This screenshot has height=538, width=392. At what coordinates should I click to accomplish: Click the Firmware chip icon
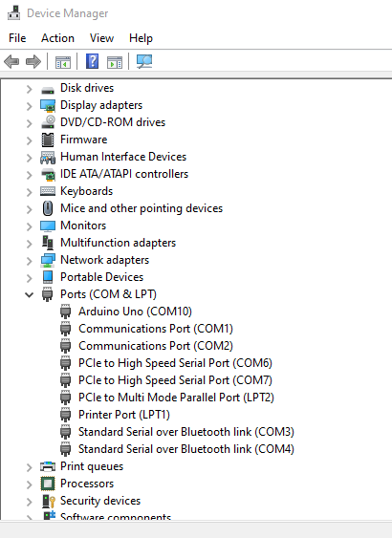pos(48,140)
